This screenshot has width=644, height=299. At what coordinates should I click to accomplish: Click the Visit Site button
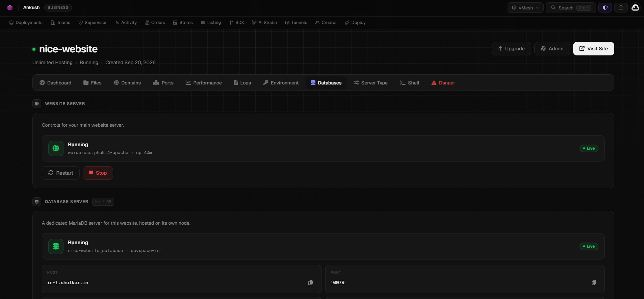pos(593,49)
